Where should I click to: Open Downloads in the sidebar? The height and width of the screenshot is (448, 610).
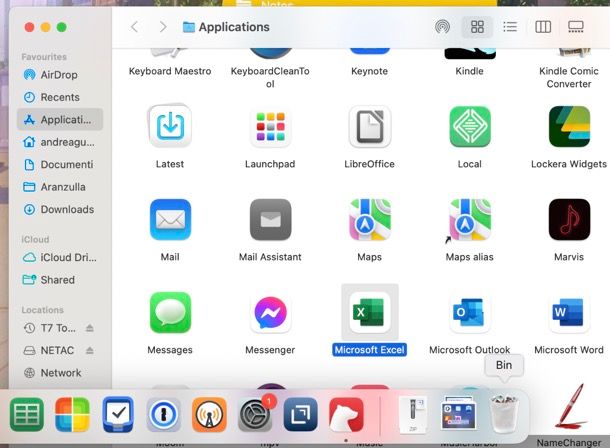click(x=60, y=210)
